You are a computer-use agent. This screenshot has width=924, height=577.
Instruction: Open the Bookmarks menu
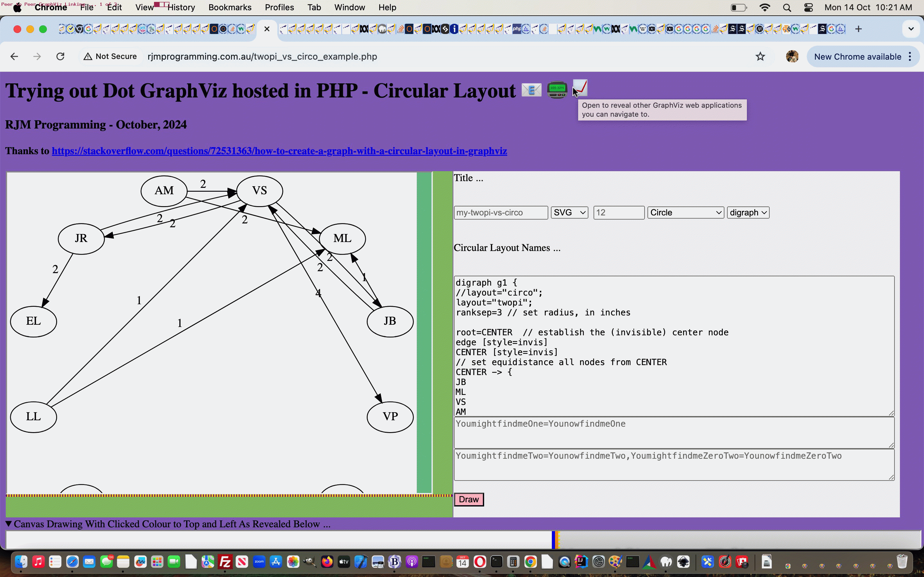(x=230, y=8)
